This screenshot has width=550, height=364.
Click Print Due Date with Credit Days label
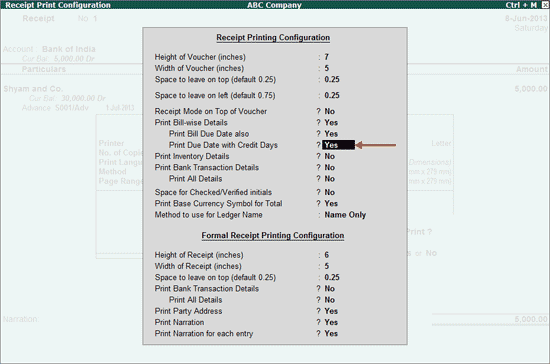coord(223,145)
